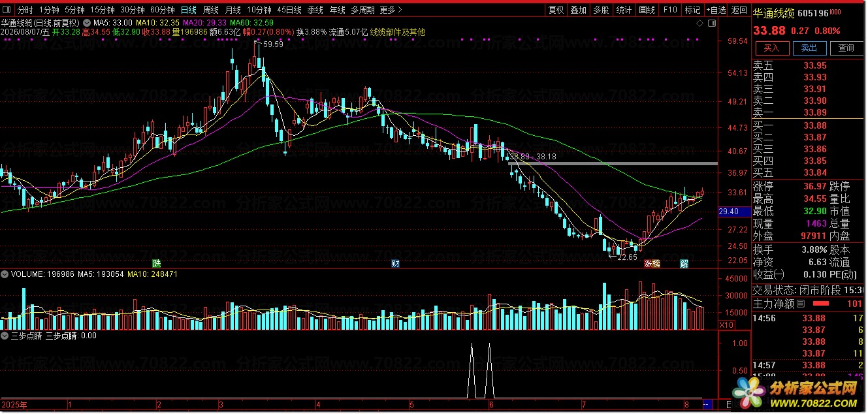Image resolution: width=868 pixels, height=414 pixels.
Task: Select the 5分钟 period tab
Action: pyautogui.click(x=74, y=10)
